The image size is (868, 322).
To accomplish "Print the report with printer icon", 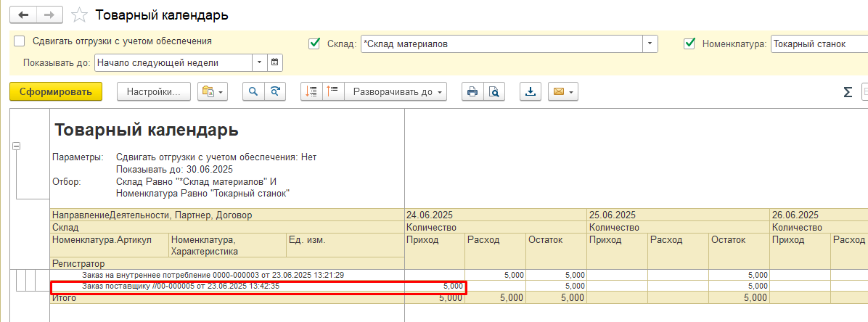I will pos(472,92).
